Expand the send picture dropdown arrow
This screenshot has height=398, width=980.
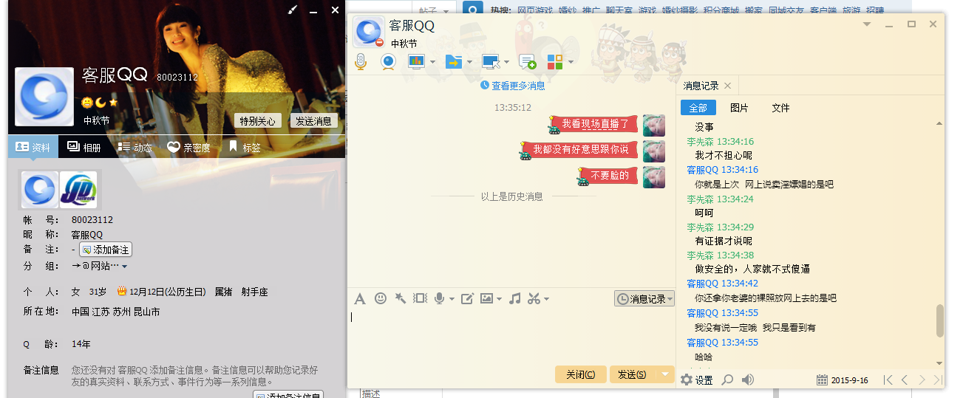[499, 299]
